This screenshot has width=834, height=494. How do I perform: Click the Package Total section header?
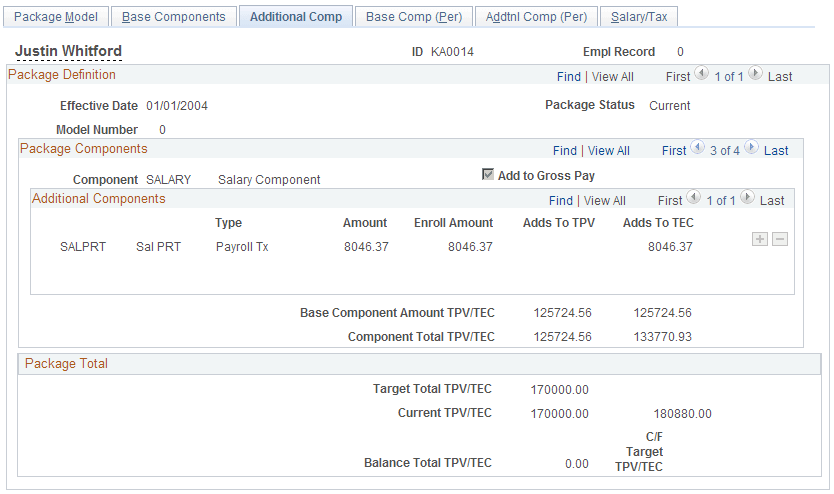coord(420,364)
